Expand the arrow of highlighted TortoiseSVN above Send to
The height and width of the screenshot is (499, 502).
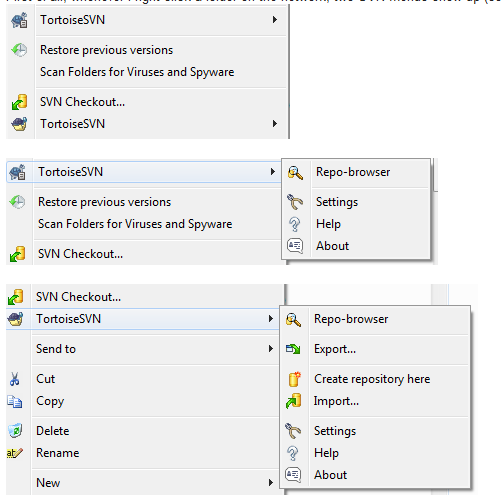271,319
